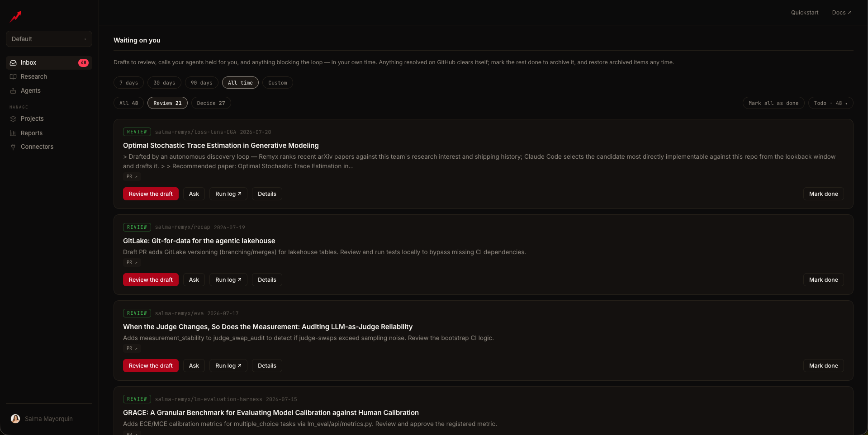Screen dimensions: 868x435
Task: Show Details for the salma-remyx/eva item
Action: [x=267, y=366]
